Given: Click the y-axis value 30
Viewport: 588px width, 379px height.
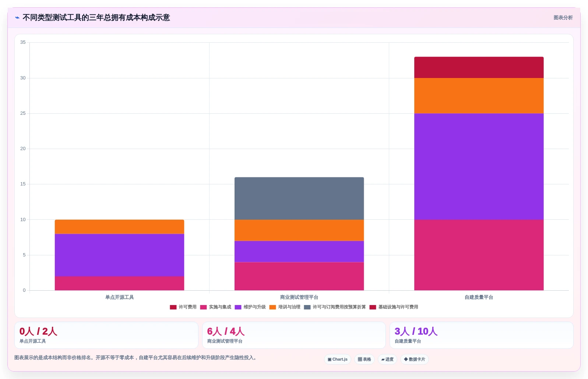Looking at the screenshot, I should pos(23,78).
